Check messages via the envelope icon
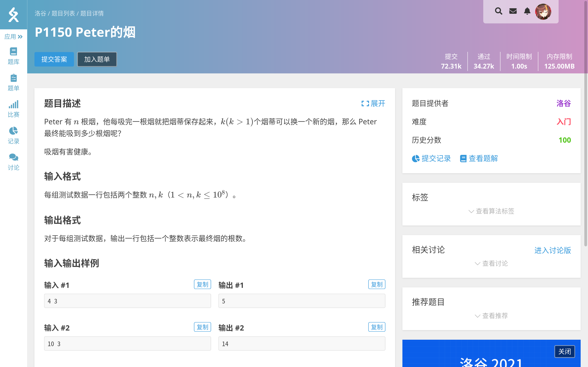Screen dimensions: 588x367 point(513,11)
